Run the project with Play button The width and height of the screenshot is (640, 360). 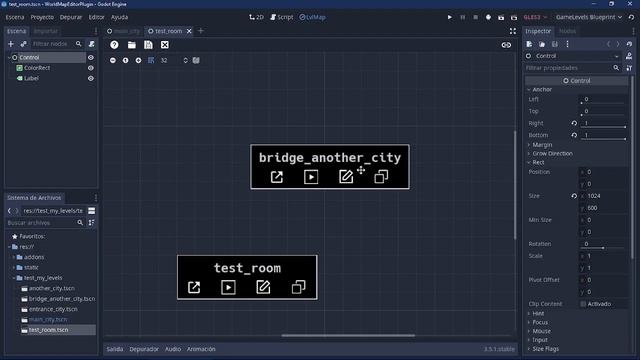point(449,17)
